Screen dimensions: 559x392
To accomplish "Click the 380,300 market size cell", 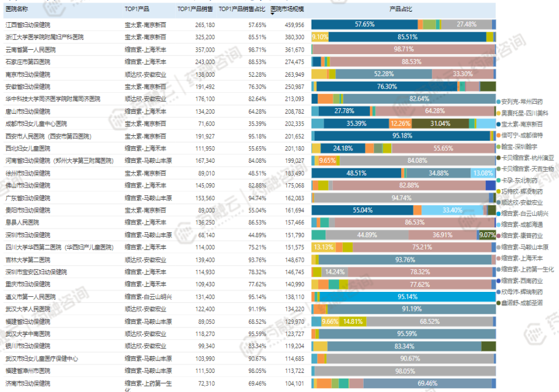I will click(x=294, y=37).
